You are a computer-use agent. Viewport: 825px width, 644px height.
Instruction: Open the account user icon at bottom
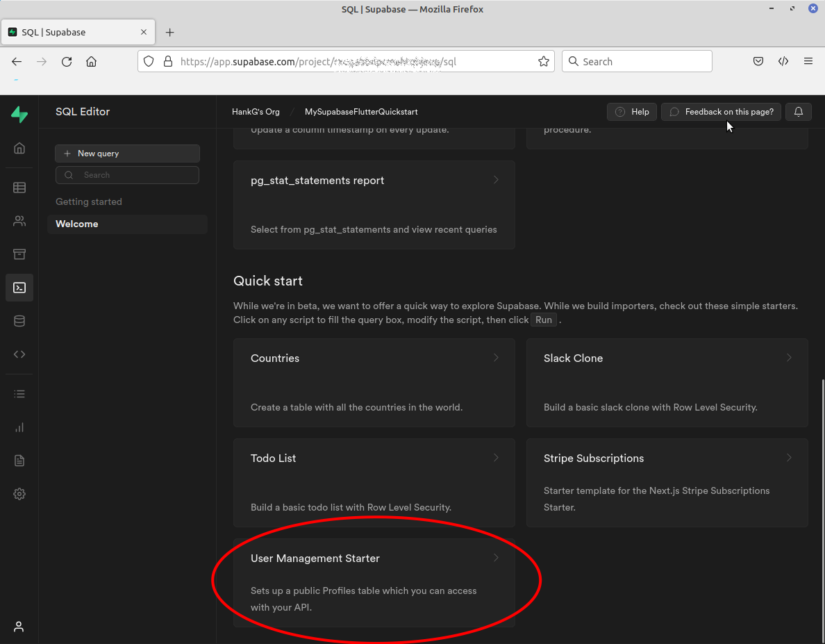tap(19, 627)
